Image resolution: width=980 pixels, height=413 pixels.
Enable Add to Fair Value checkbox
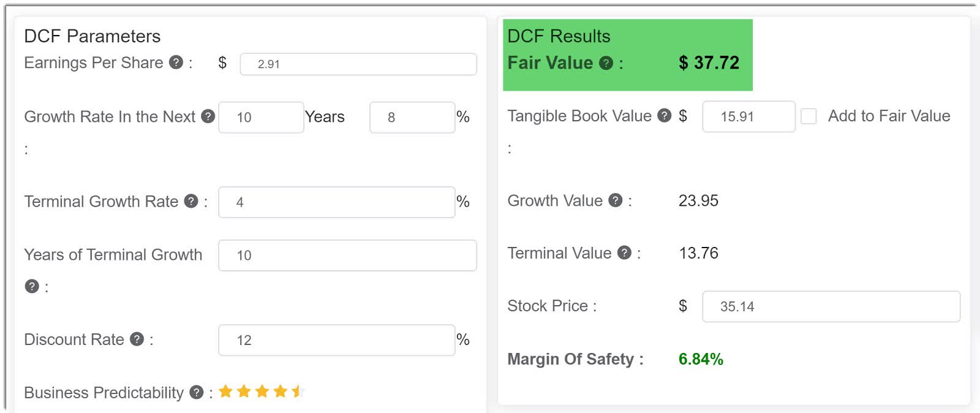[809, 116]
